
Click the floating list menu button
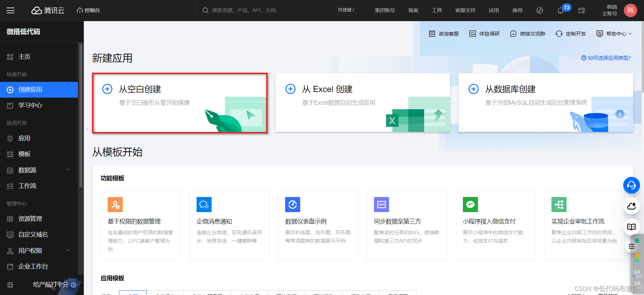[x=632, y=247]
